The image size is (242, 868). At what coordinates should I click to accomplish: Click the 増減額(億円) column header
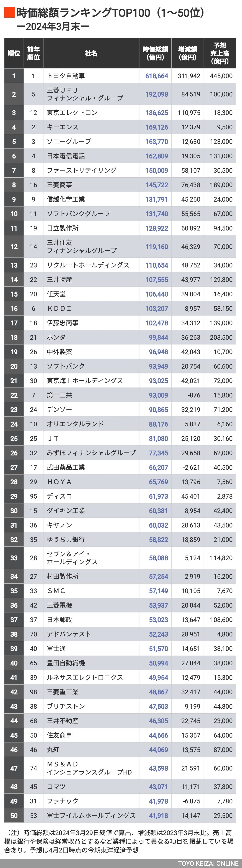click(187, 53)
